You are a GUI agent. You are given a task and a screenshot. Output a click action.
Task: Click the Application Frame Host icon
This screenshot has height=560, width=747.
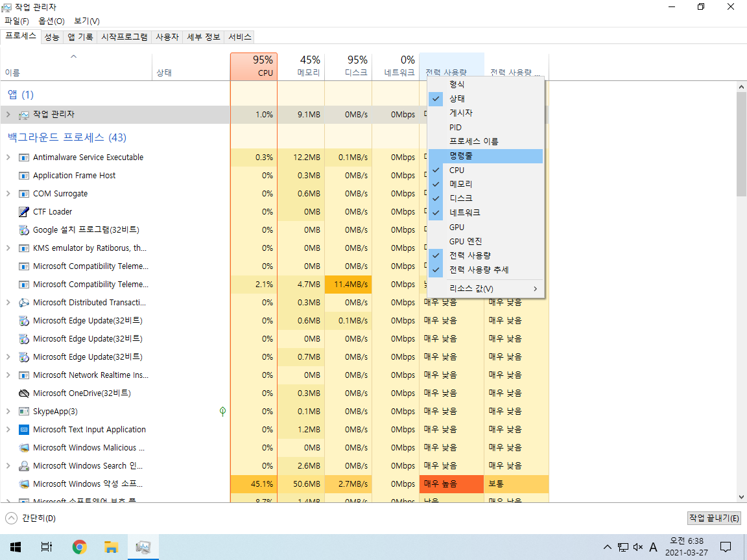click(24, 176)
